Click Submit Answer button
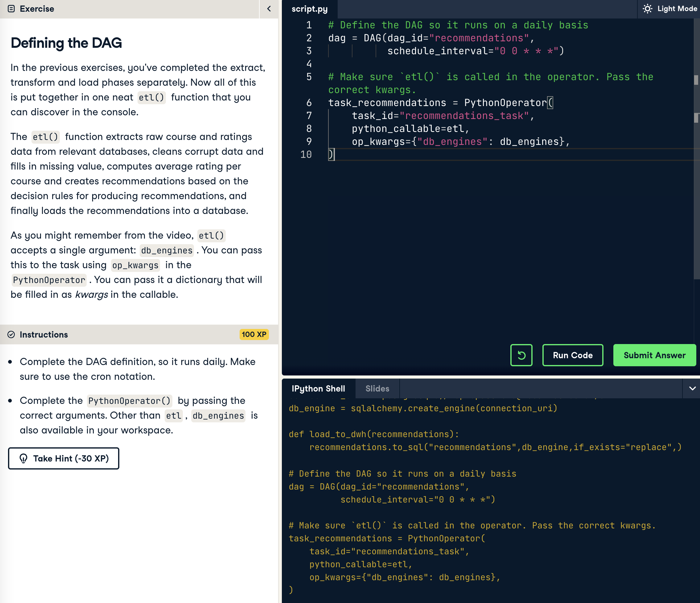Viewport: 700px width, 603px height. [x=654, y=355]
